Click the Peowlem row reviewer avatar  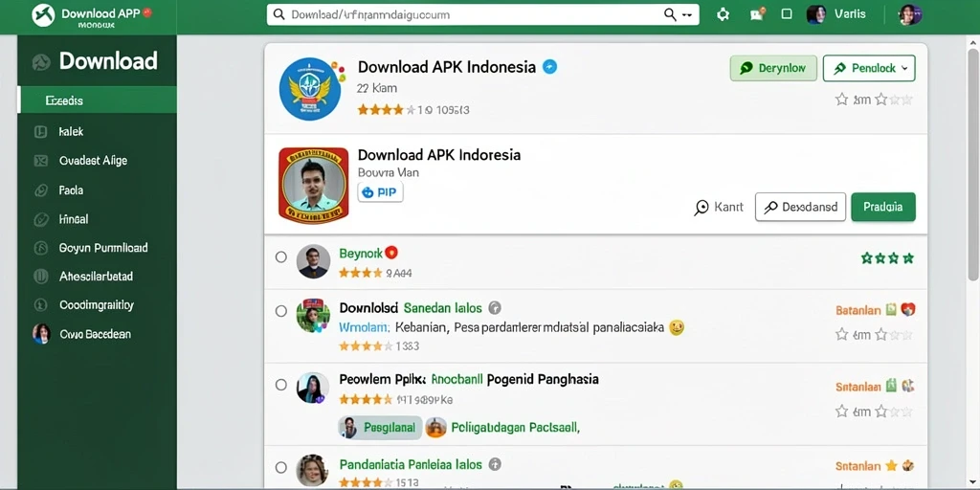[313, 389]
